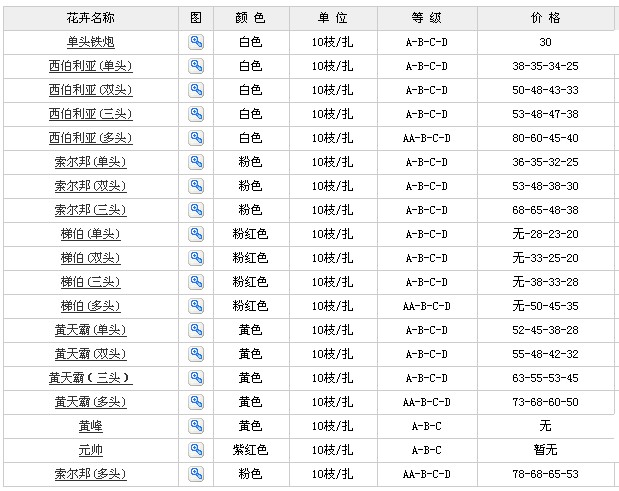This screenshot has height=491, width=619.
Task: Open the 索尔邦(双头) link
Action: [x=90, y=186]
